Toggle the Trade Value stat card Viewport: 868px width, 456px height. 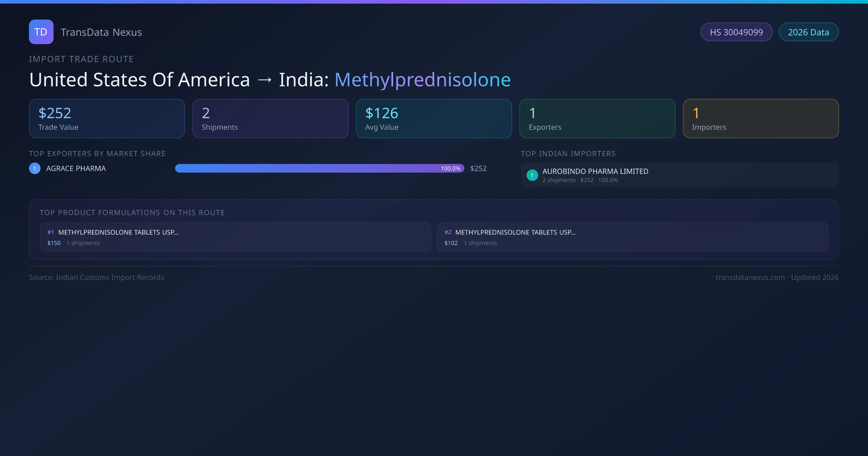107,118
